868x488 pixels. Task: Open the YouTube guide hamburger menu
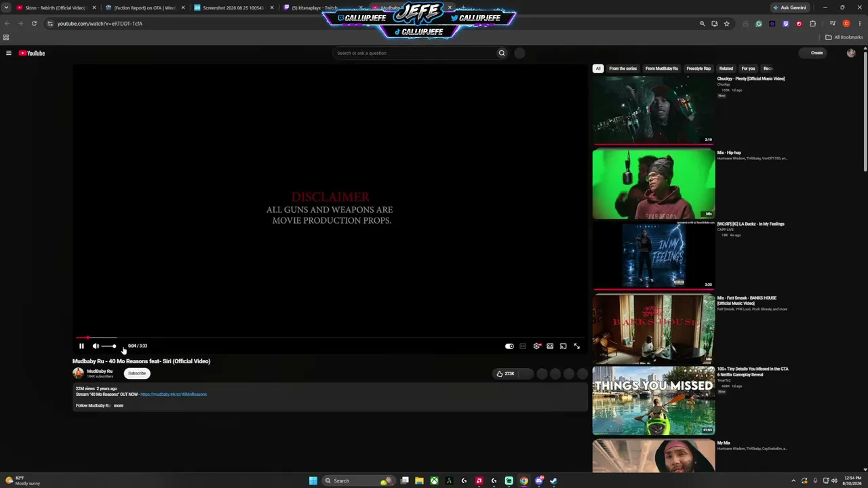(x=9, y=53)
